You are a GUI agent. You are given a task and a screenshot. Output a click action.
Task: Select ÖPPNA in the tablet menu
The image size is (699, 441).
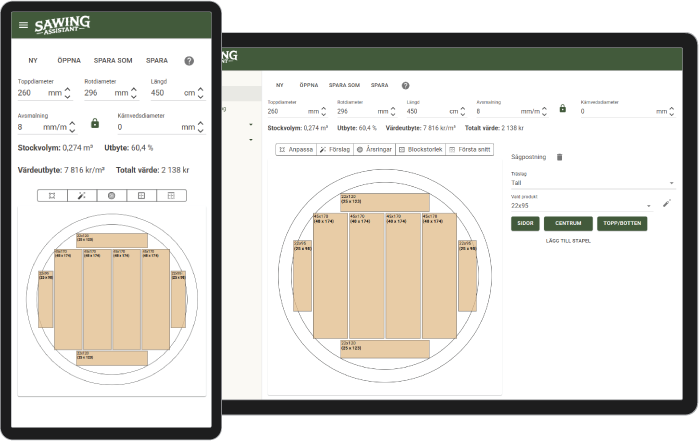point(69,61)
